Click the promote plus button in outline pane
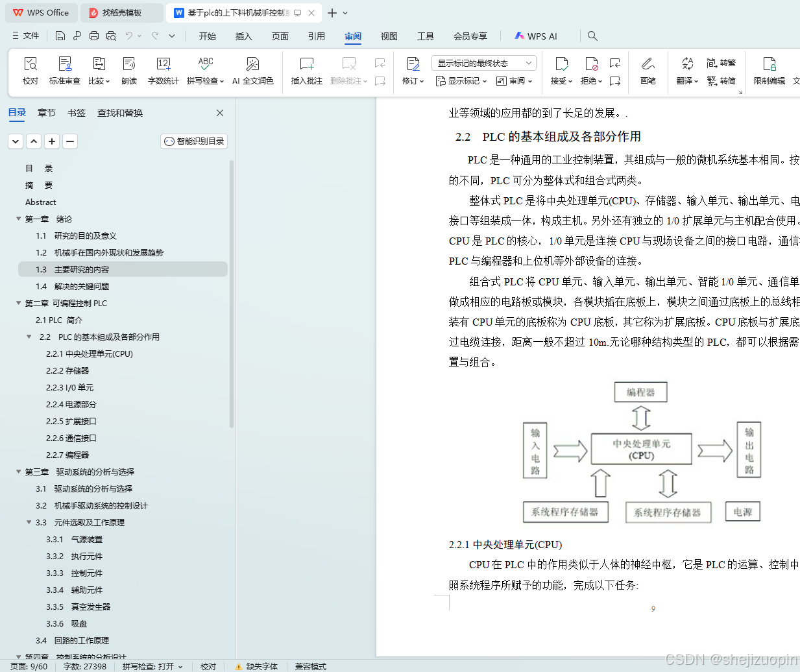This screenshot has height=672, width=800. 52,141
